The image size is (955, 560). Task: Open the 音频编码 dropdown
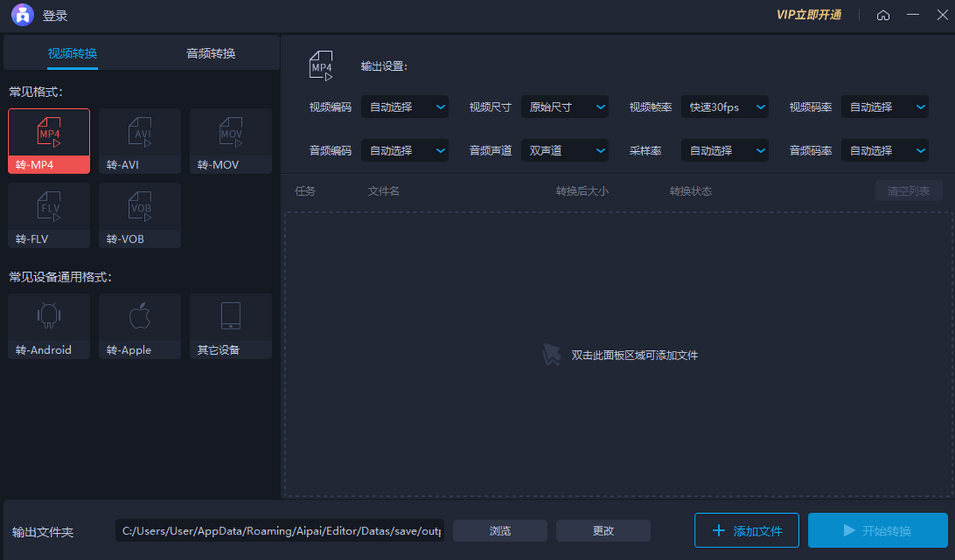405,150
